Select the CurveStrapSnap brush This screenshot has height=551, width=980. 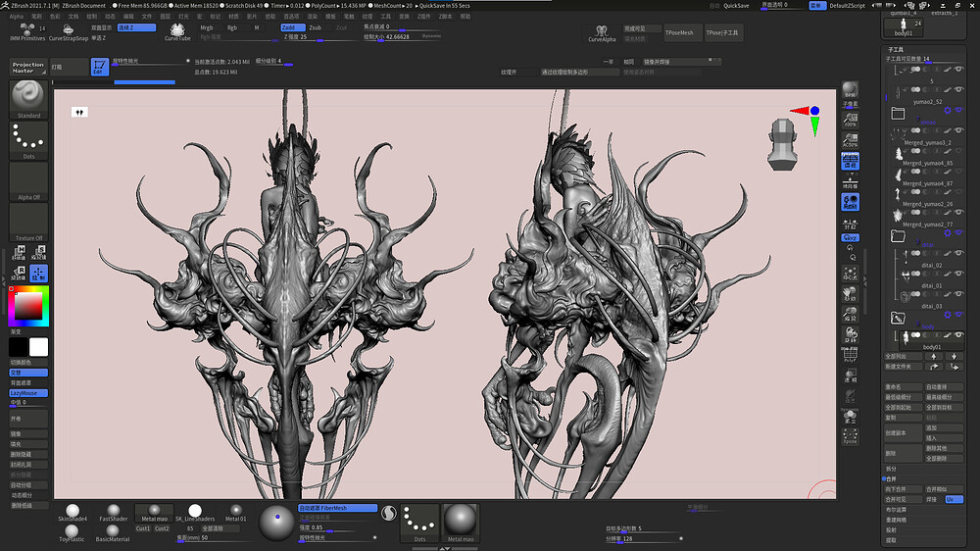pos(69,32)
